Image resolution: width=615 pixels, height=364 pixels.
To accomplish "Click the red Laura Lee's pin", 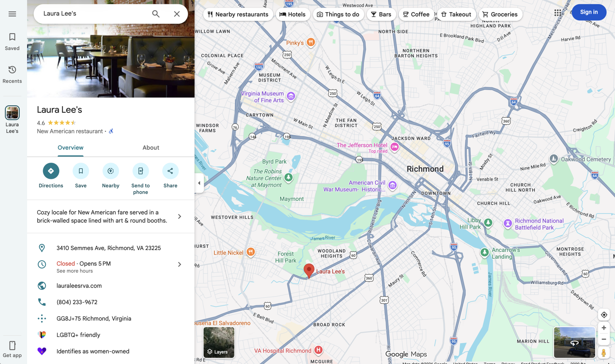I will click(x=309, y=271).
